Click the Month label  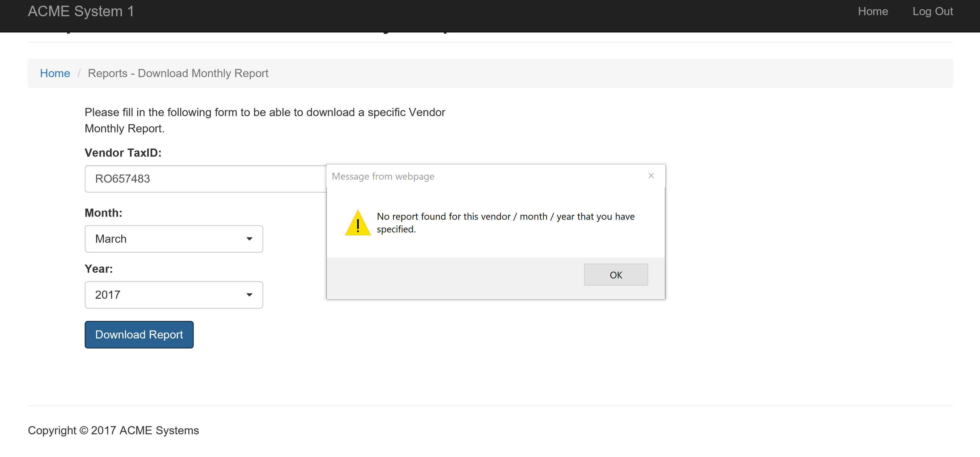[103, 213]
